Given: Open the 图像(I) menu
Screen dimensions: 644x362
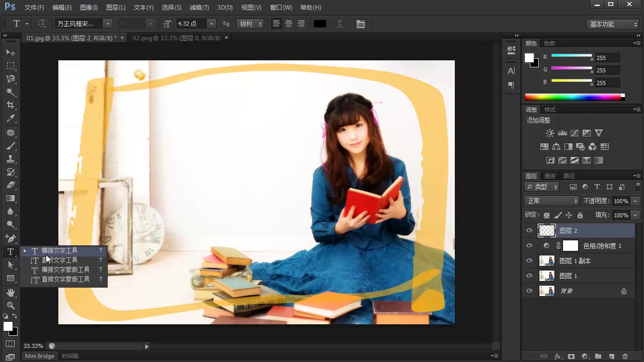Looking at the screenshot, I should click(89, 8).
